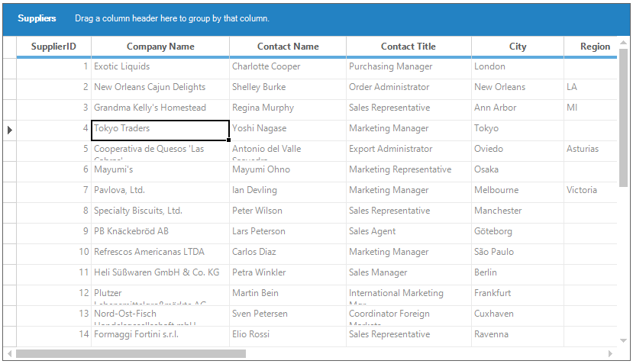Select contact Shelley Burke
The image size is (633, 364).
(x=288, y=89)
